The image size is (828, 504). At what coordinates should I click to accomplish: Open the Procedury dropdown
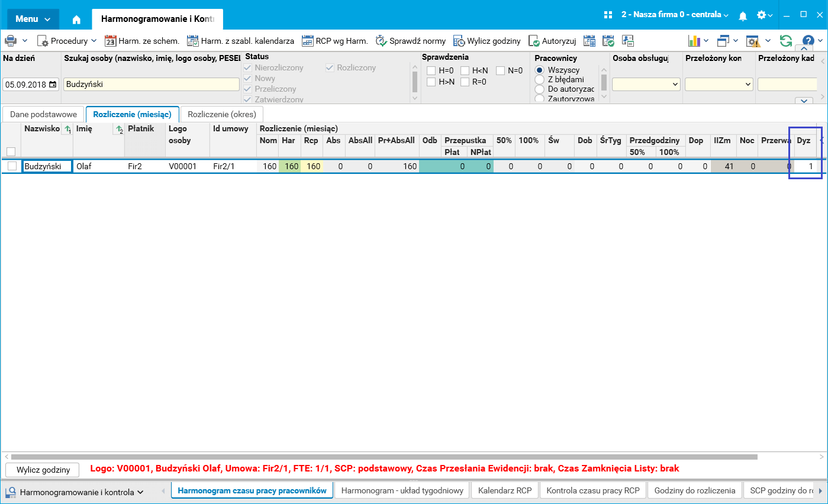coord(67,41)
